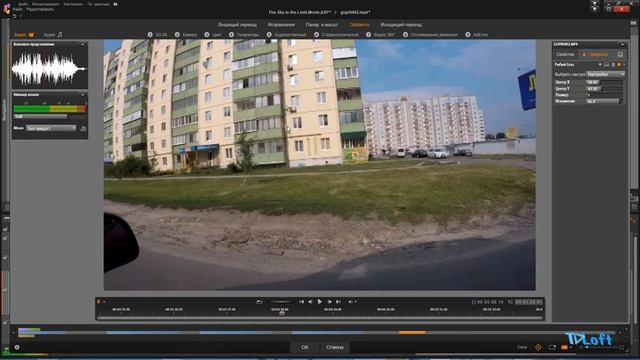Collapse the GOPR0452.MP4 effects panel

622,44
